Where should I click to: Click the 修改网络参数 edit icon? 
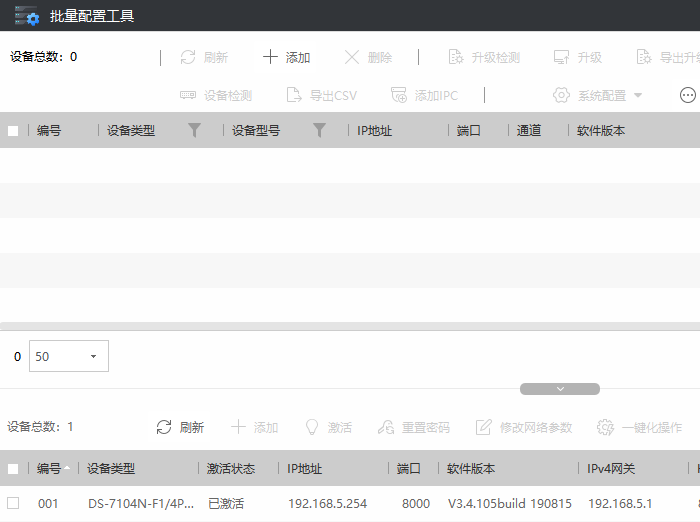pyautogui.click(x=483, y=427)
